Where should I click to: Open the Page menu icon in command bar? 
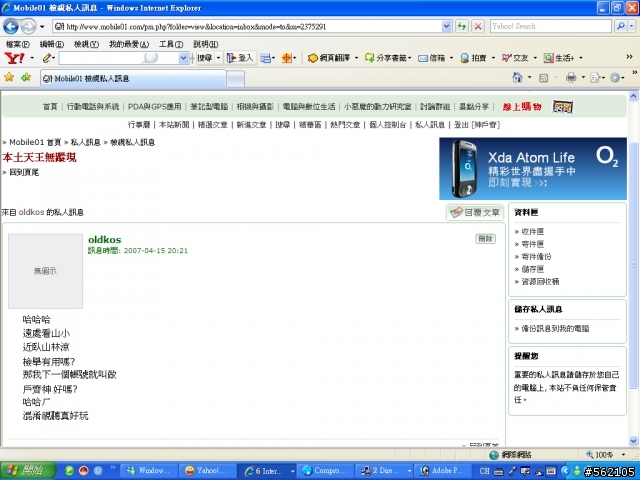pos(595,78)
